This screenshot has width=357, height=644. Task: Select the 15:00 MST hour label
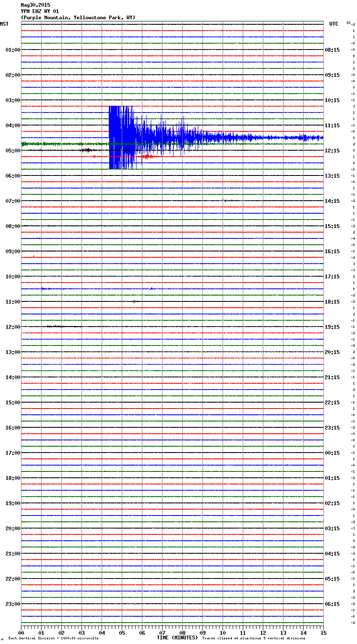(x=13, y=403)
